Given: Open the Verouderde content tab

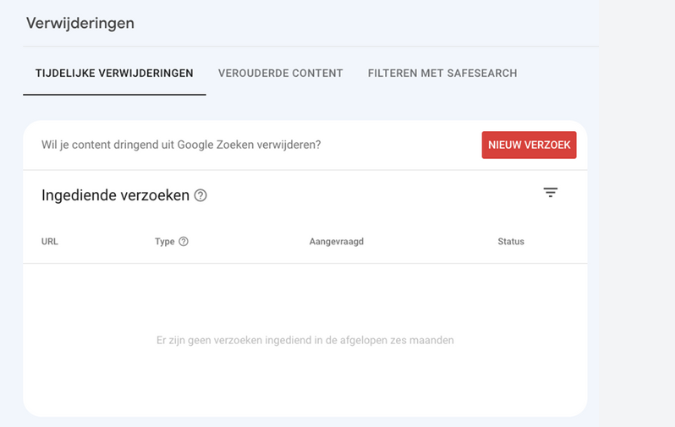Looking at the screenshot, I should coord(280,73).
